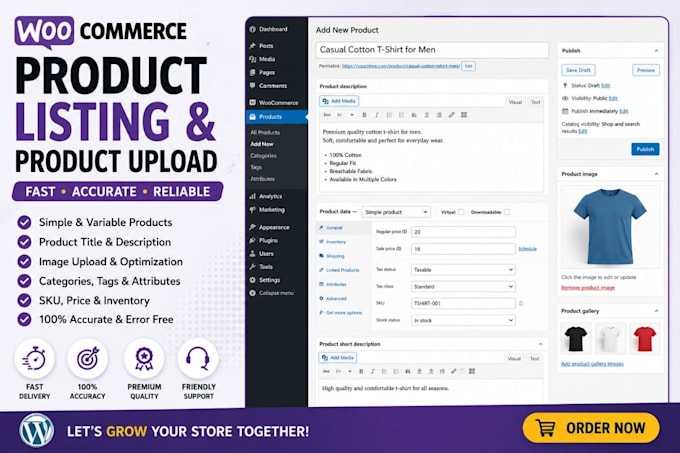Image resolution: width=680 pixels, height=453 pixels.
Task: Click the blue t-shirt product image
Action: [x=610, y=227]
